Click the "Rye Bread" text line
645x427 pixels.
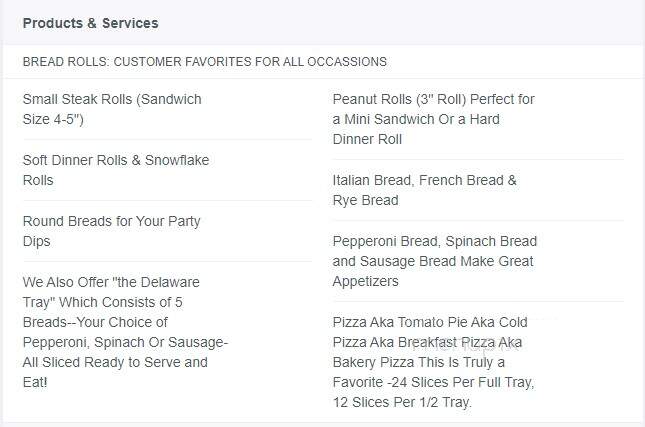(x=365, y=200)
